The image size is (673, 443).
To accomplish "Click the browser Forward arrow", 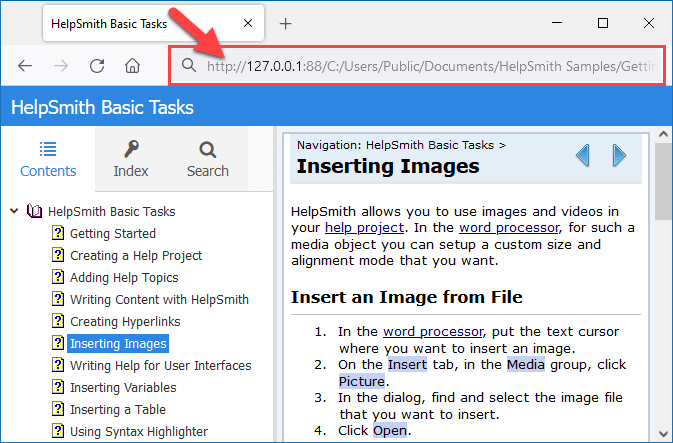I will tap(61, 66).
